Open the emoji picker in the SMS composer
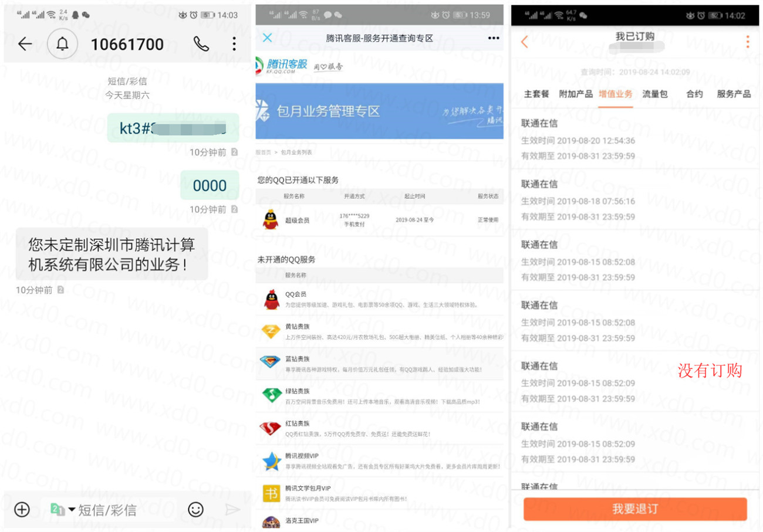 tap(195, 509)
